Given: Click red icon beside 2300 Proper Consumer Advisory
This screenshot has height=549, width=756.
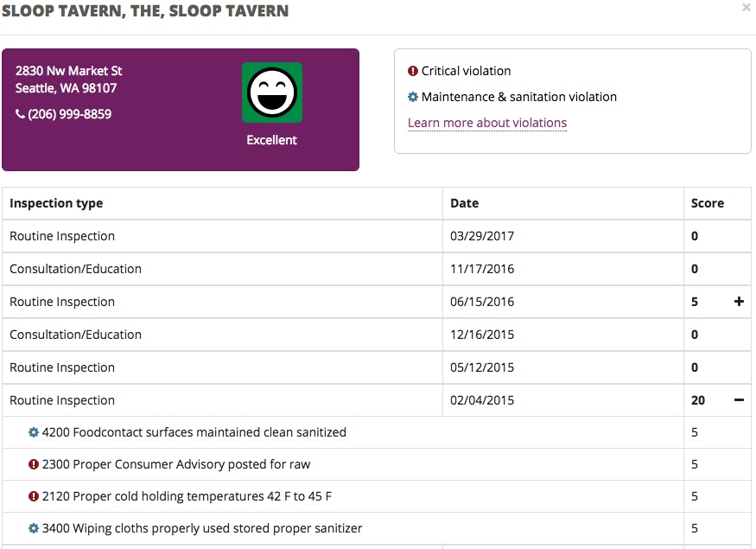Looking at the screenshot, I should tap(34, 464).
